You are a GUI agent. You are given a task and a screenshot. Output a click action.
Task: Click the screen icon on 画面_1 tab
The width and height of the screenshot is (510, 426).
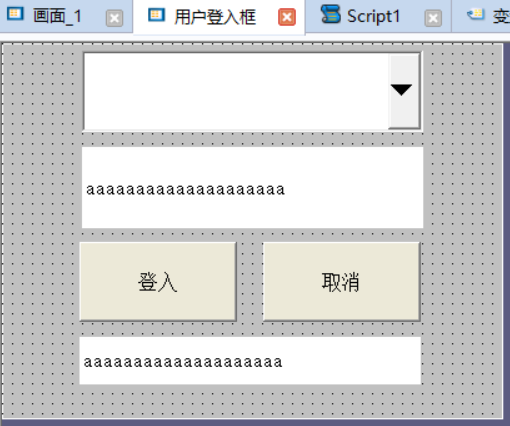pyautogui.click(x=15, y=14)
